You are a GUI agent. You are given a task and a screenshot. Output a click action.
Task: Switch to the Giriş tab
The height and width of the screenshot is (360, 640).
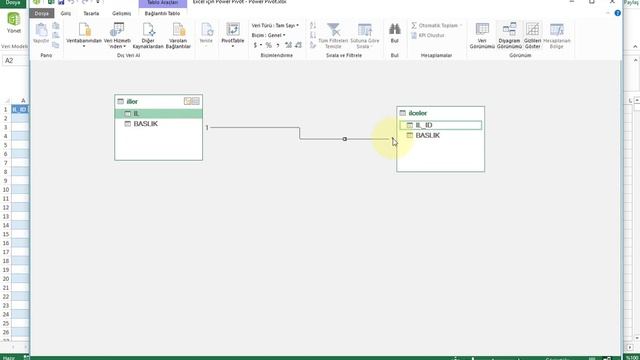pos(66,13)
